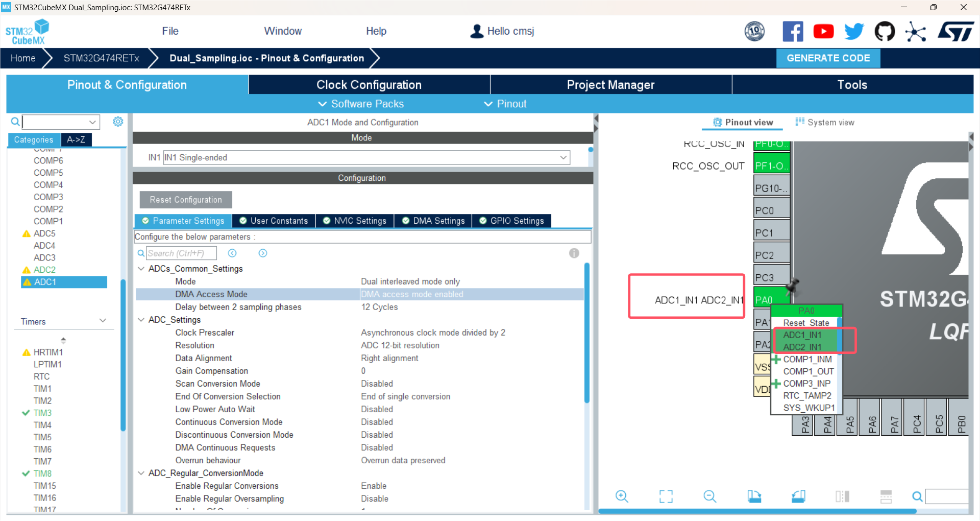Click the horizontal split view icon
Image resolution: width=980 pixels, height=521 pixels.
click(886, 496)
